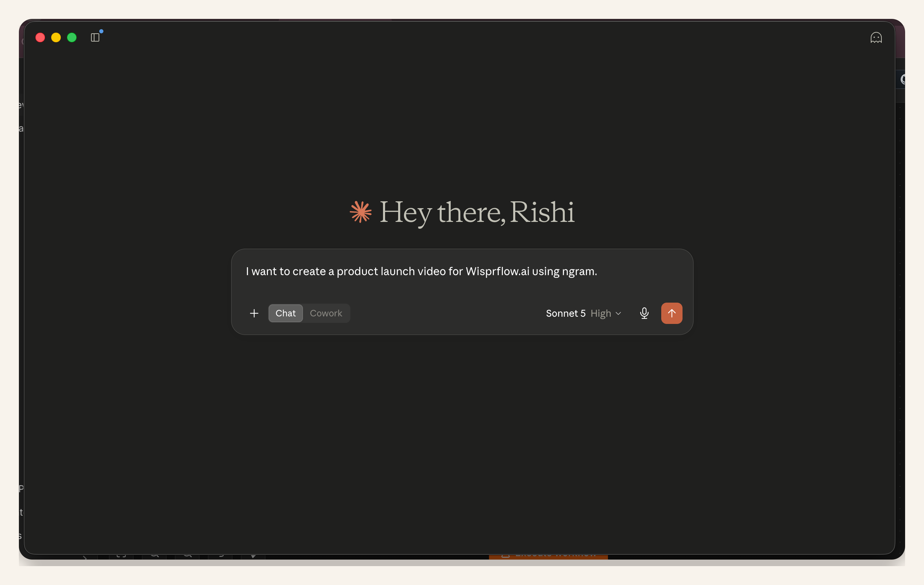The width and height of the screenshot is (924, 585).
Task: Minimize window using yellow button
Action: click(56, 37)
